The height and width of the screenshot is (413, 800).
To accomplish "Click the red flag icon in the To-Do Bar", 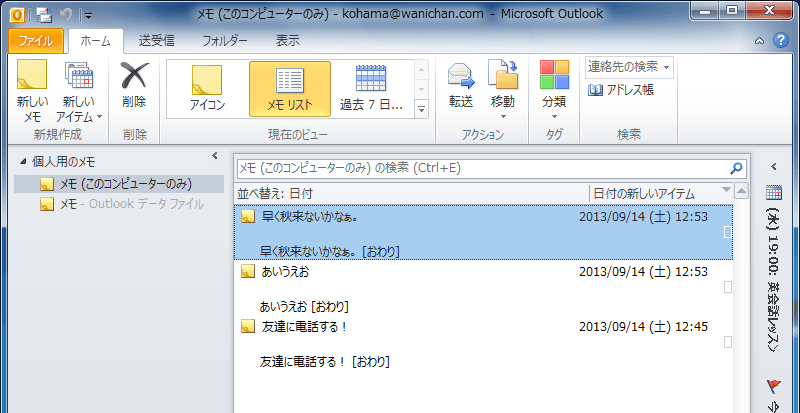I will [x=773, y=385].
